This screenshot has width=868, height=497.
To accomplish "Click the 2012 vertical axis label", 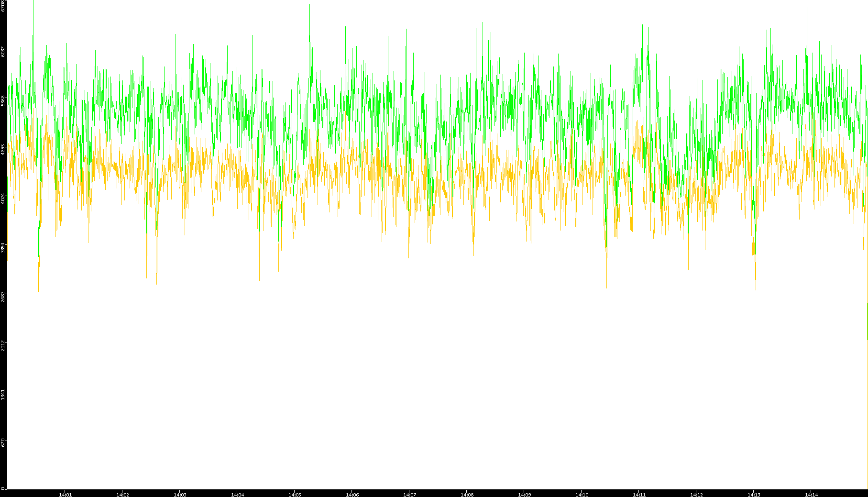I will tap(3, 345).
